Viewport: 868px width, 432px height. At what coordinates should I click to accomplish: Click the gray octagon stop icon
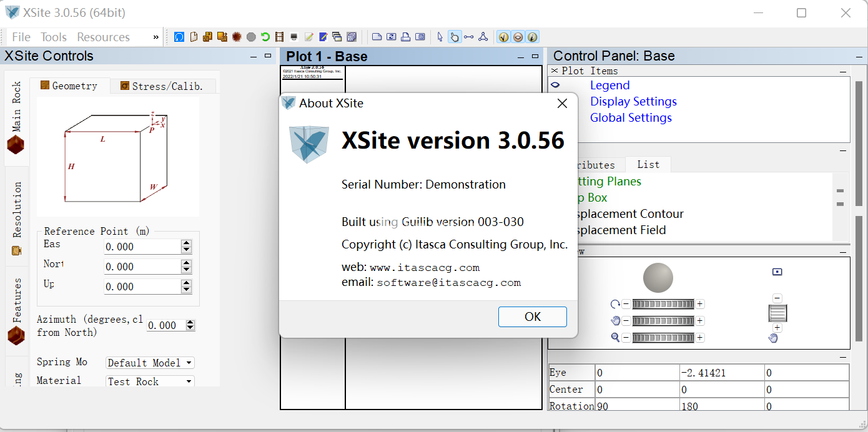(x=251, y=37)
